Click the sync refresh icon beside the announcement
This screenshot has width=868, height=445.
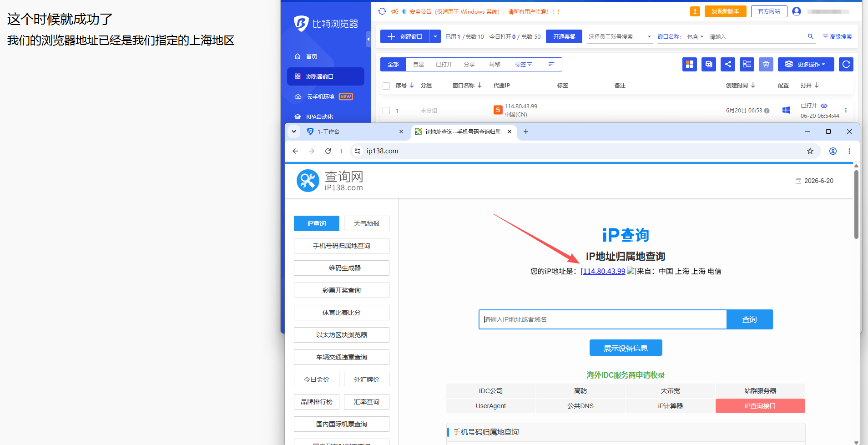[382, 11]
